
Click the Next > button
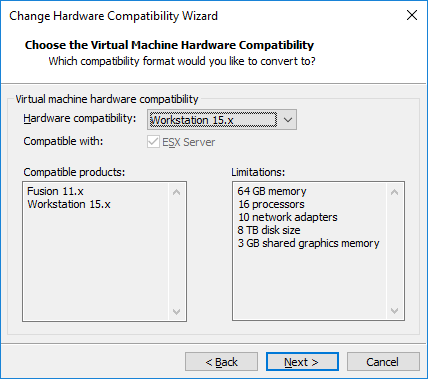302,362
